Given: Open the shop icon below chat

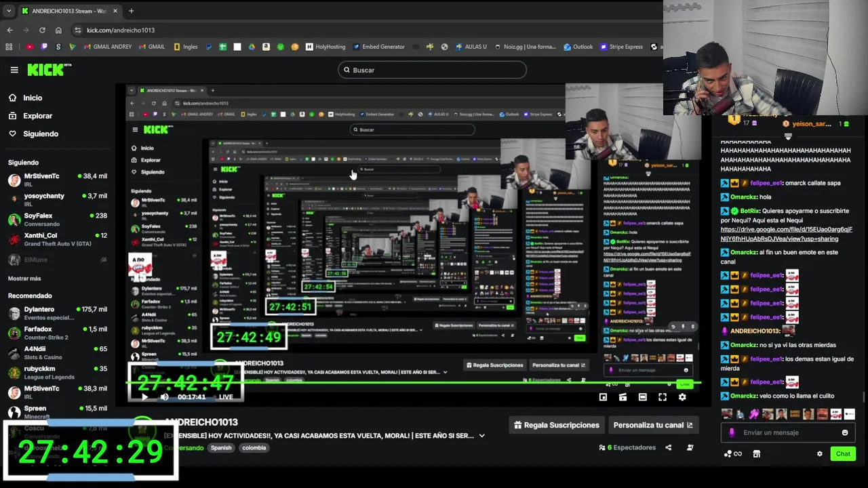Looking at the screenshot, I should (757, 454).
